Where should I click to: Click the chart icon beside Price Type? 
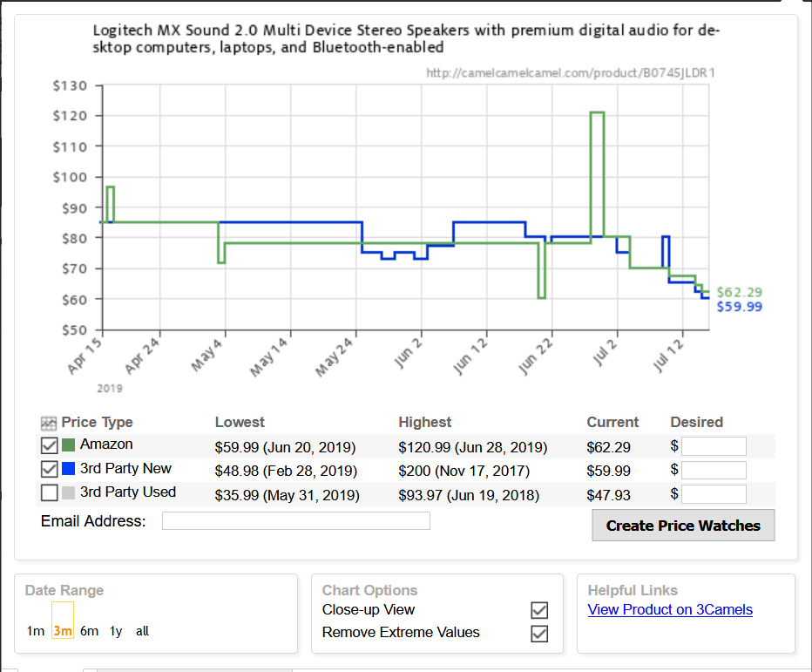click(49, 424)
